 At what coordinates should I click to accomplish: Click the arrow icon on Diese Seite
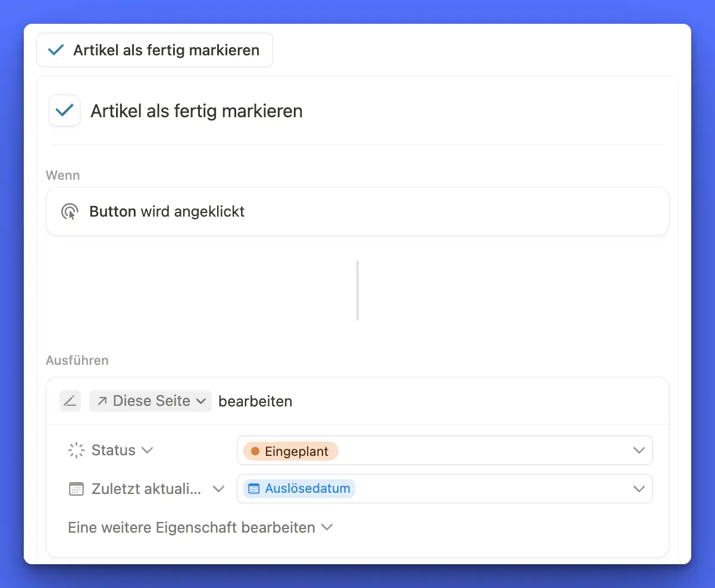coord(102,401)
